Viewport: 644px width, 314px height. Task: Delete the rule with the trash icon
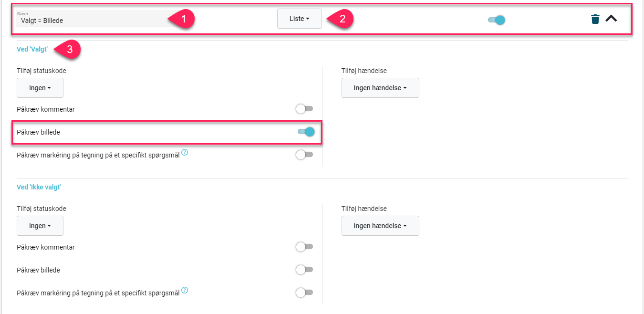click(x=595, y=19)
